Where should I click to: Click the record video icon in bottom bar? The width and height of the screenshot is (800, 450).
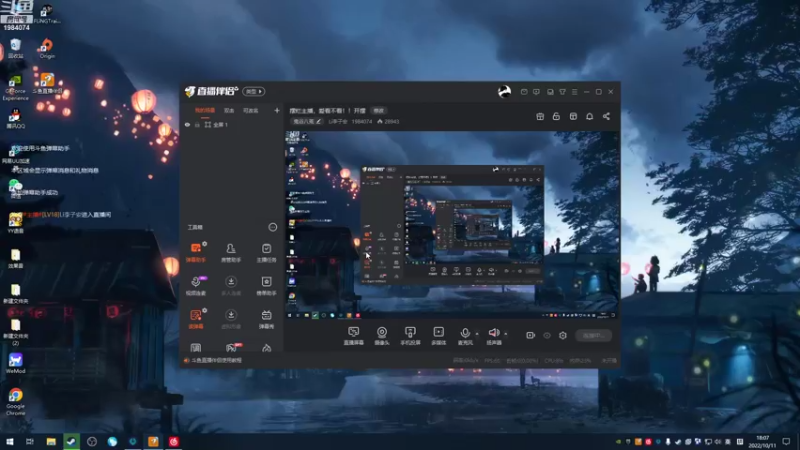(531, 335)
